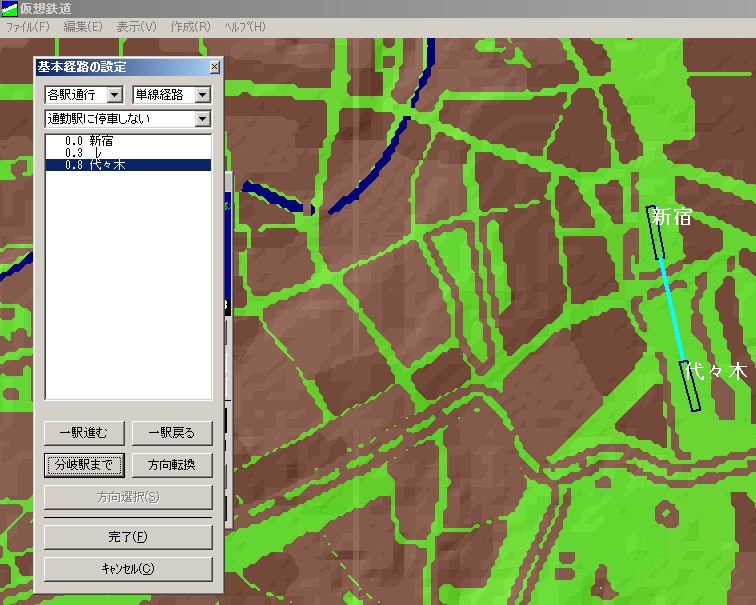Open the ファイル(F) menu
This screenshot has width=756, height=605.
click(28, 26)
